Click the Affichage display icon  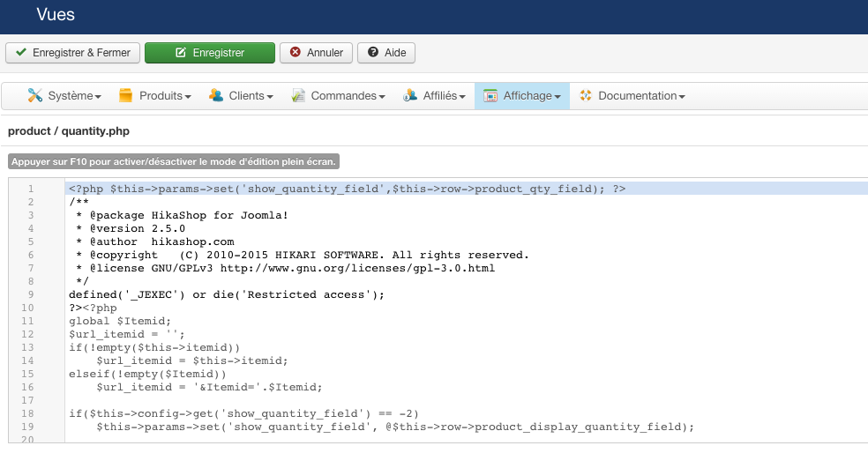click(490, 95)
